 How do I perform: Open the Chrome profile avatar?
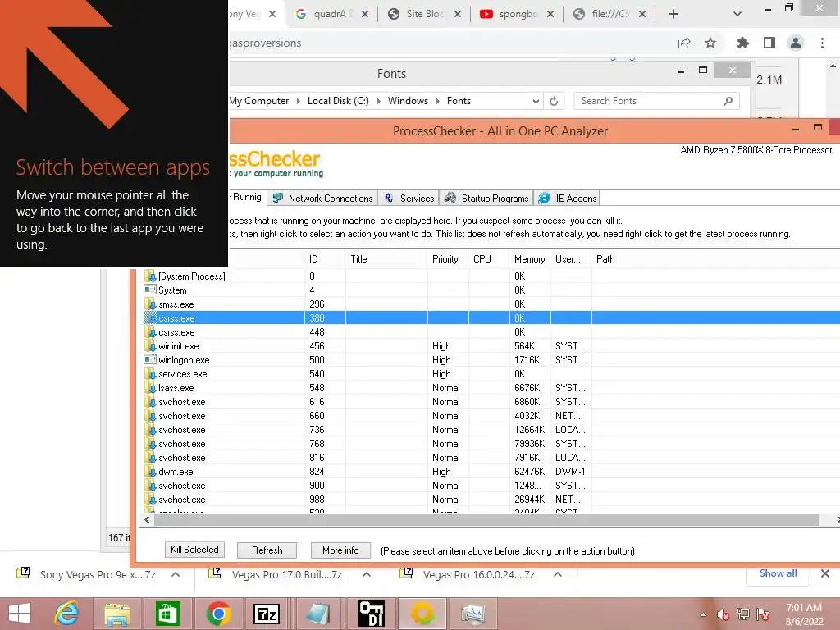pos(796,43)
